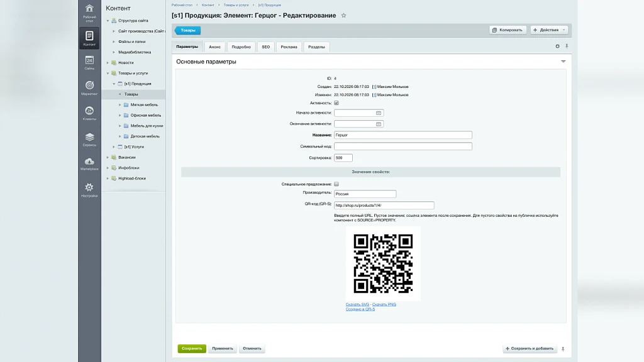644x362 pixels.
Task: Switch to SEO tab
Action: pos(266,47)
